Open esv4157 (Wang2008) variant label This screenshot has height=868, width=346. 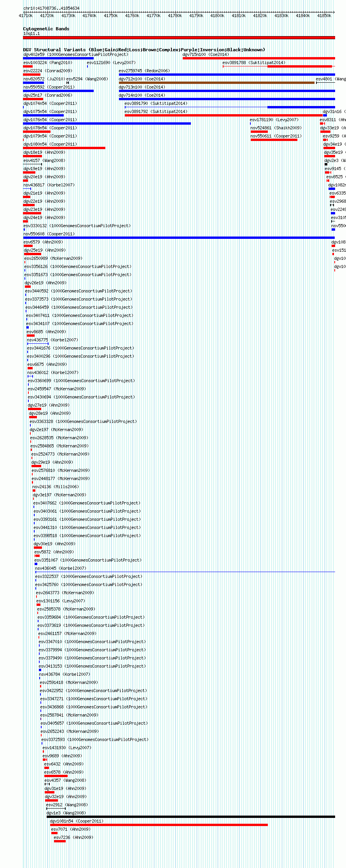[x=44, y=160]
